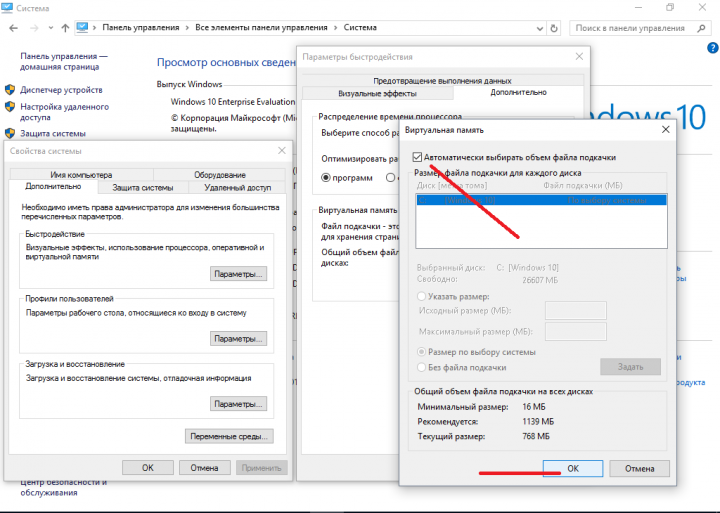The height and width of the screenshot is (513, 720).
Task: Switch to Удаленный доступ tab
Action: (x=237, y=187)
